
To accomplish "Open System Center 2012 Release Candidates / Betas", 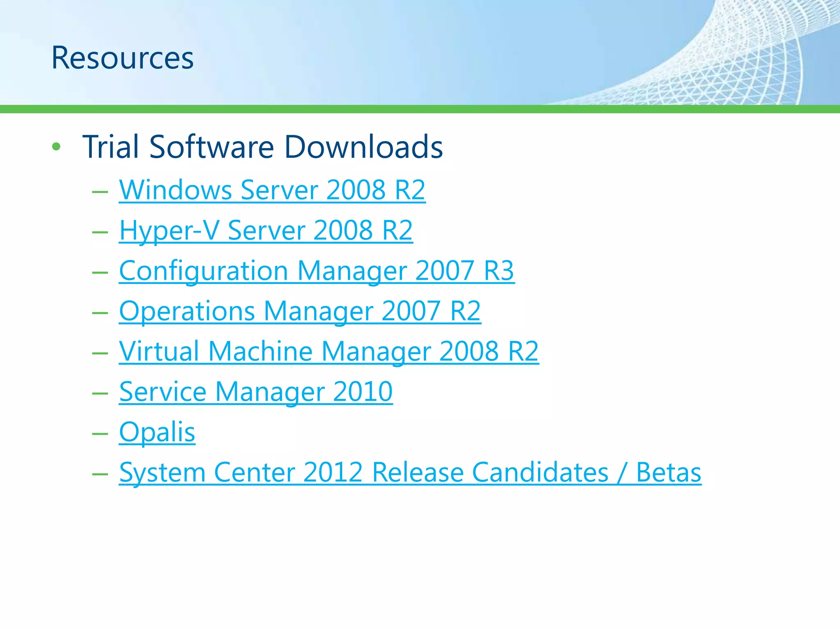I will (x=410, y=472).
